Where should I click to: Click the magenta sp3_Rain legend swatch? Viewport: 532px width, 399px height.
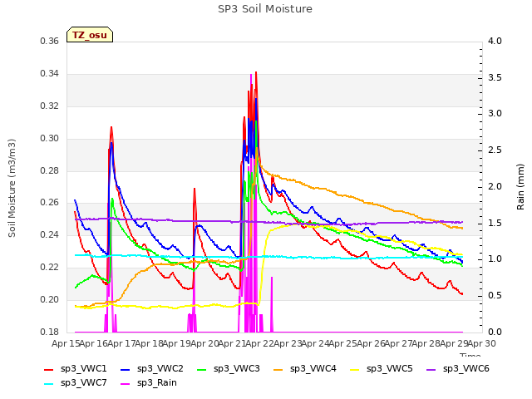[x=126, y=384]
